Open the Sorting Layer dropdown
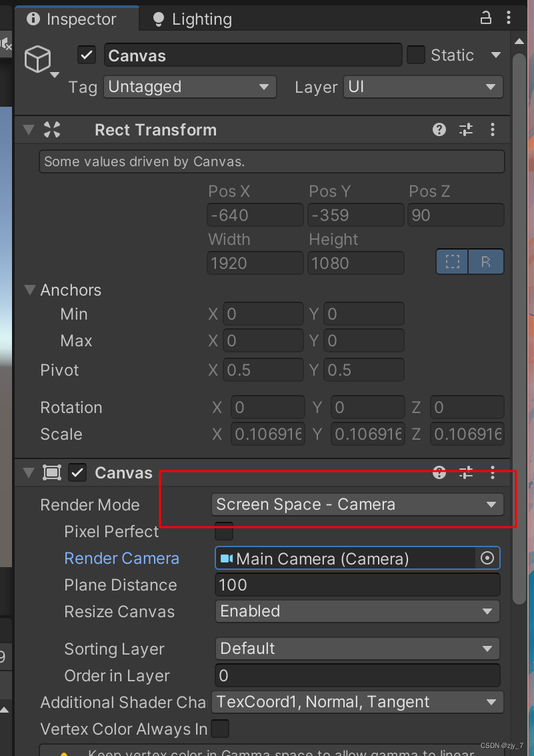534x756 pixels. (x=357, y=649)
